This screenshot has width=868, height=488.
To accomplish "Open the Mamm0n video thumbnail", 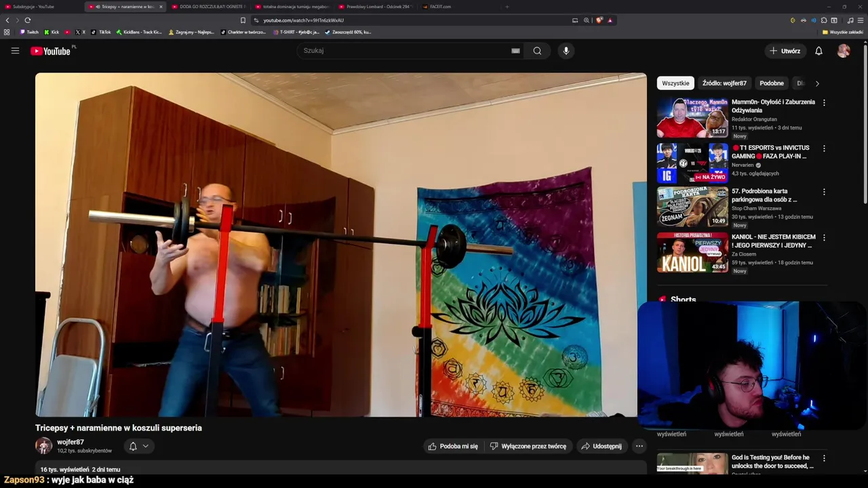I will [692, 117].
